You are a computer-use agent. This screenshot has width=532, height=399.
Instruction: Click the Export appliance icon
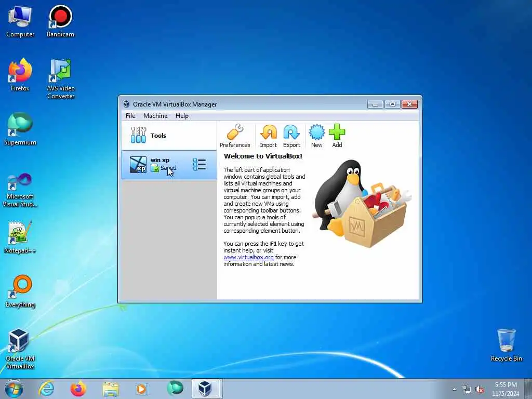(291, 136)
